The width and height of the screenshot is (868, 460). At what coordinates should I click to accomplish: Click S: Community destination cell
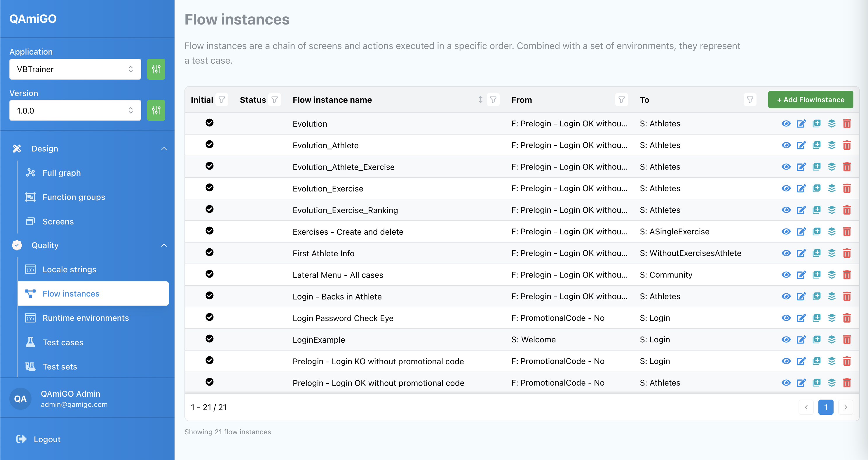pyautogui.click(x=666, y=275)
